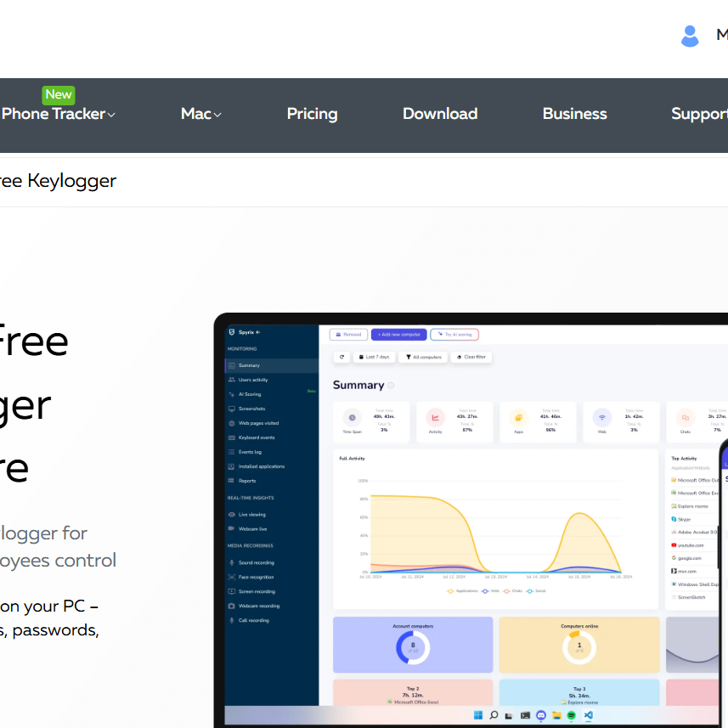Click the Account computers donut chart

coord(413,647)
